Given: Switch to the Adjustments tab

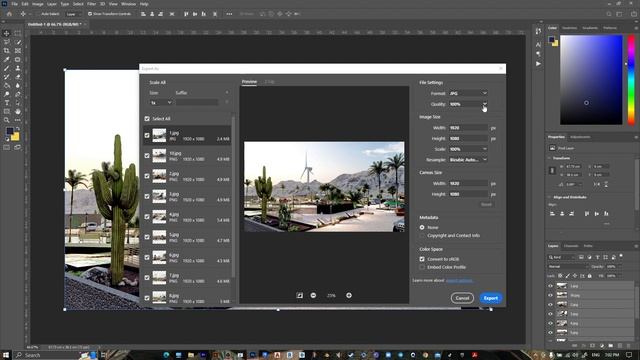Looking at the screenshot, I should tap(580, 137).
